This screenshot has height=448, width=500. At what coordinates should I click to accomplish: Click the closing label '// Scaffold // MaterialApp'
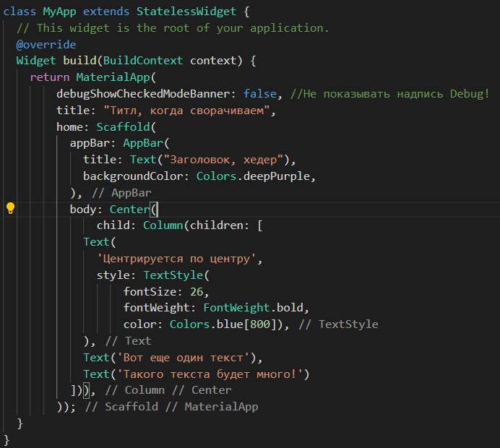click(x=171, y=407)
